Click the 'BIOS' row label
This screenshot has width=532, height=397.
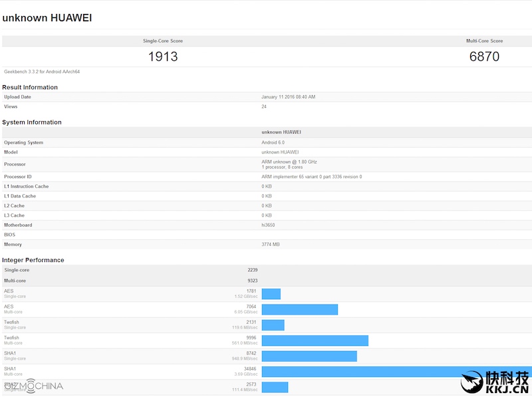coord(9,235)
